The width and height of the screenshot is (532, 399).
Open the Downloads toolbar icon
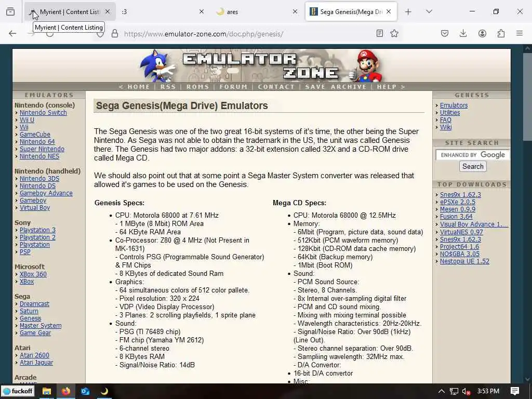(463, 33)
